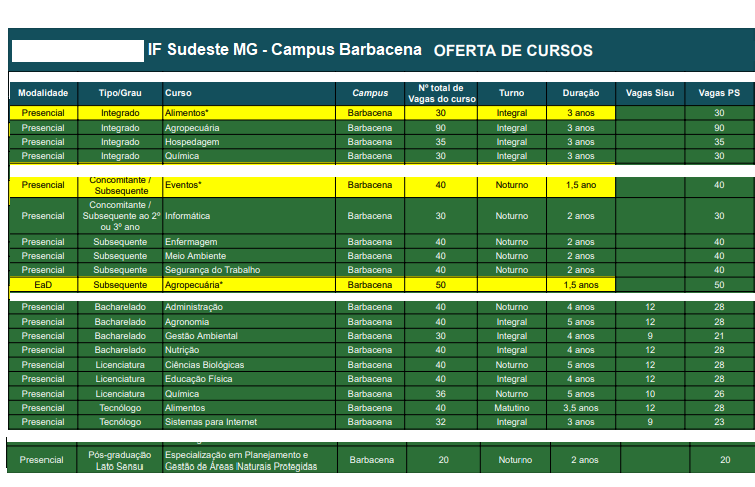Click the Modalidade column header
755x487 pixels.
pos(43,93)
